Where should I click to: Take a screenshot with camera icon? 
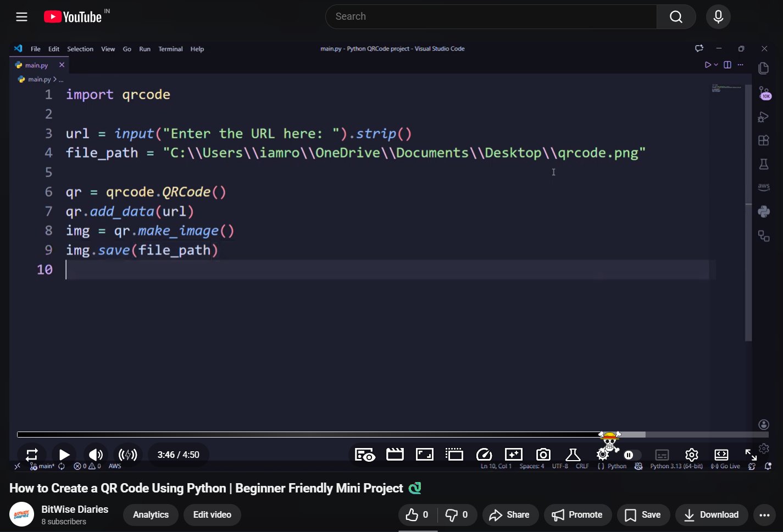(x=543, y=455)
